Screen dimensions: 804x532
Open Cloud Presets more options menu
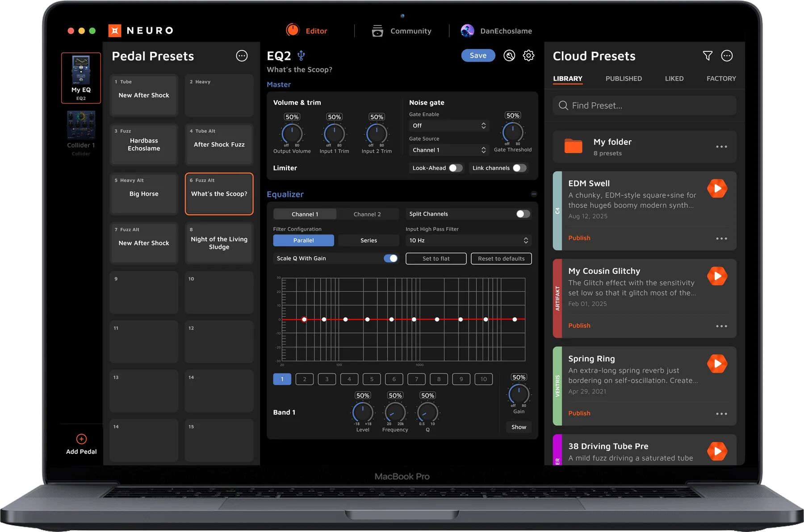[x=727, y=56]
